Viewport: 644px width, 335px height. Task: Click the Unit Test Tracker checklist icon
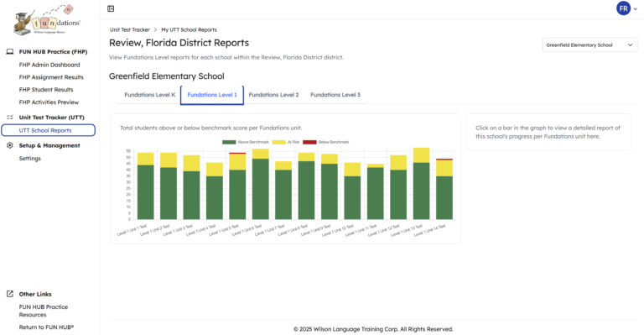[10, 118]
